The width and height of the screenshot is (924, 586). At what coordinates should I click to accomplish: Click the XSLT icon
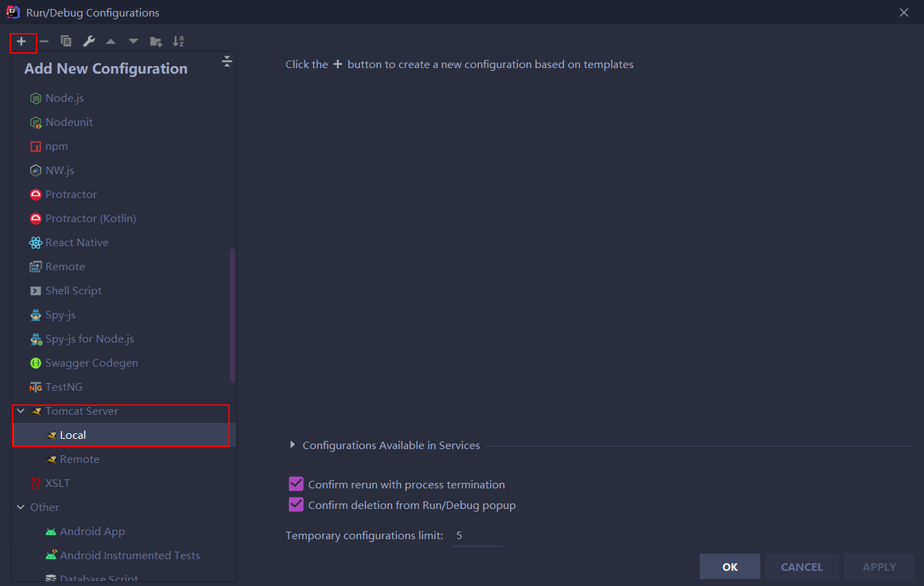coord(36,484)
